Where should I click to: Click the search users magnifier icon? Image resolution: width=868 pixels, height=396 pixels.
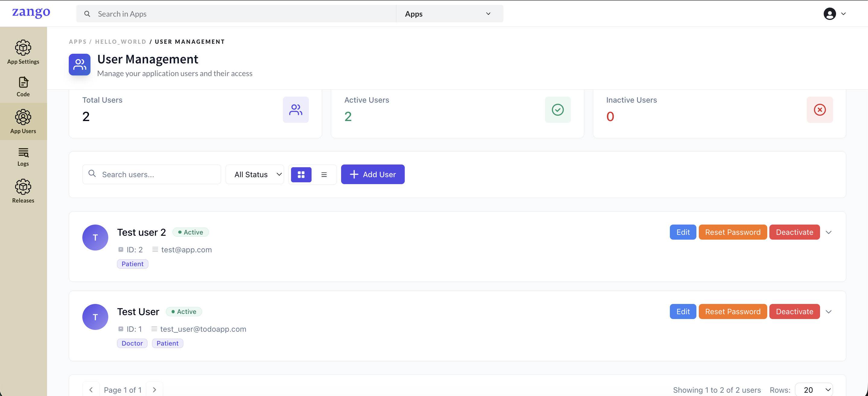point(92,174)
